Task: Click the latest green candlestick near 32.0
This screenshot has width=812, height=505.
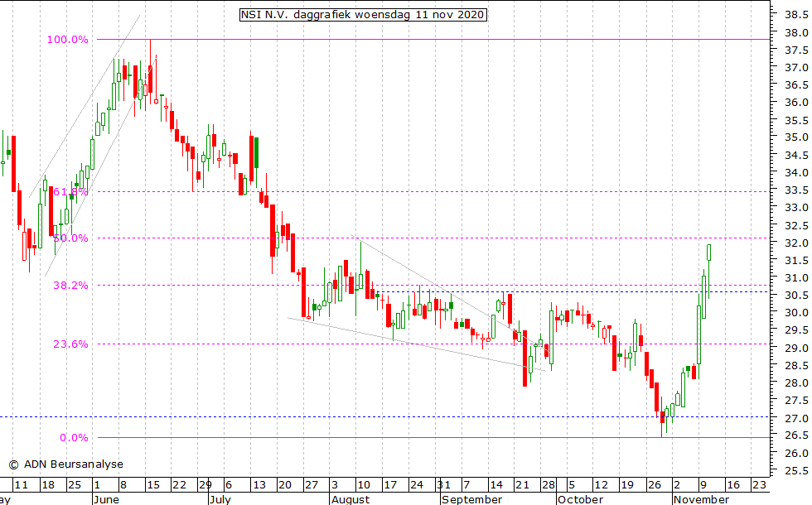Action: click(x=708, y=252)
